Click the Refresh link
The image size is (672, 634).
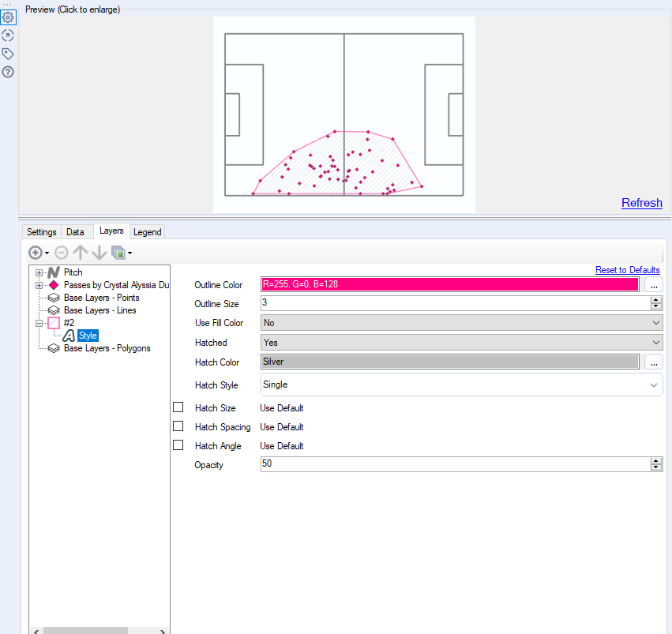641,203
